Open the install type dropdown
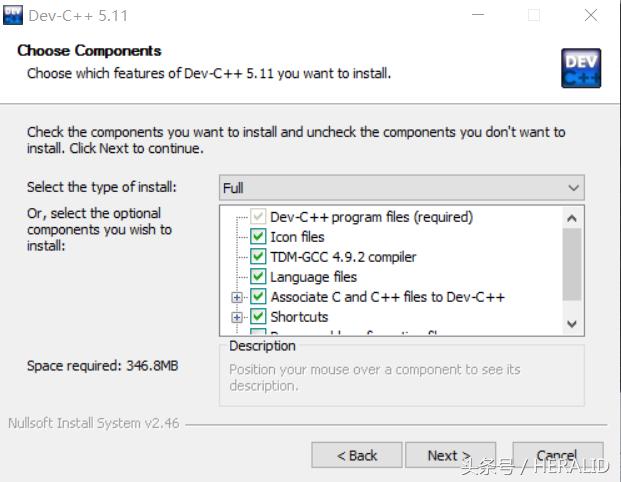Viewport: 621px width, 482px height. (401, 188)
